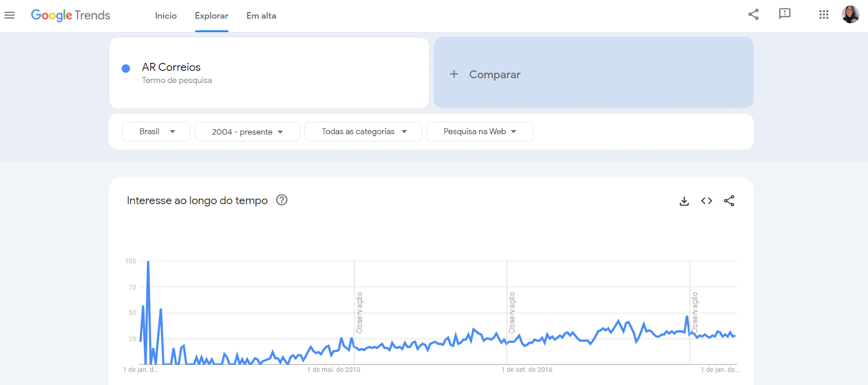
Task: Click the Observação note near set. de 2016
Action: (x=512, y=313)
